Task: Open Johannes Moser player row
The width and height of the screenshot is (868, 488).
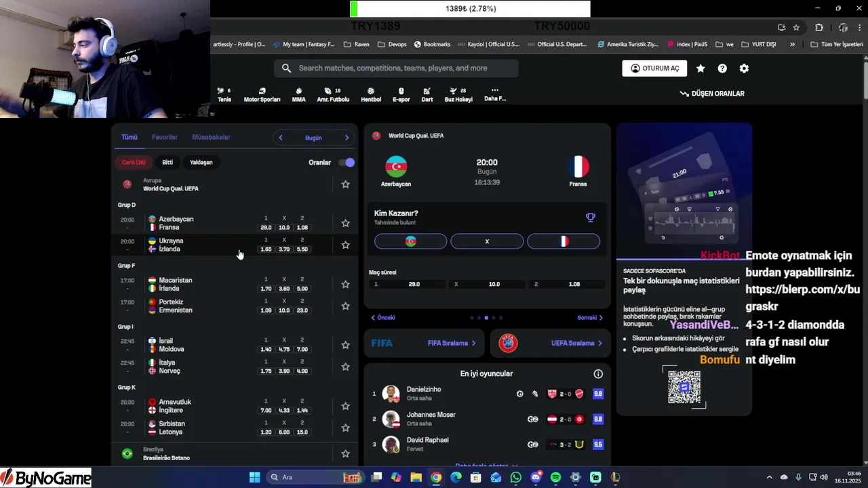Action: click(x=487, y=419)
